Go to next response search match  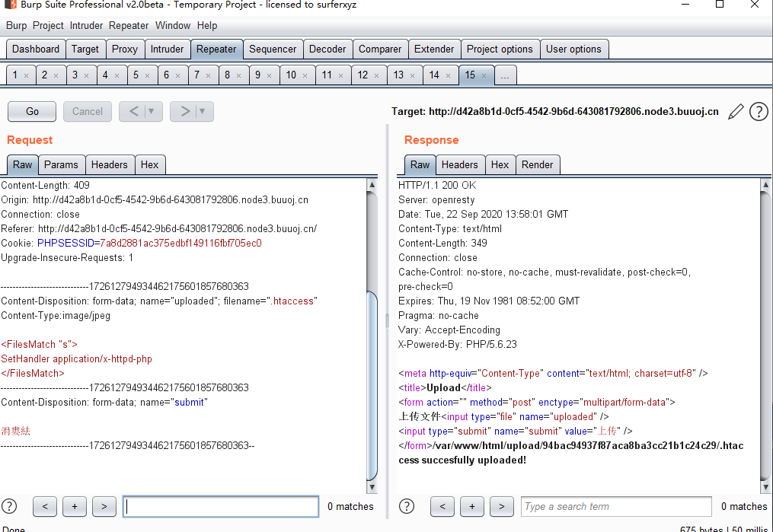click(x=501, y=506)
